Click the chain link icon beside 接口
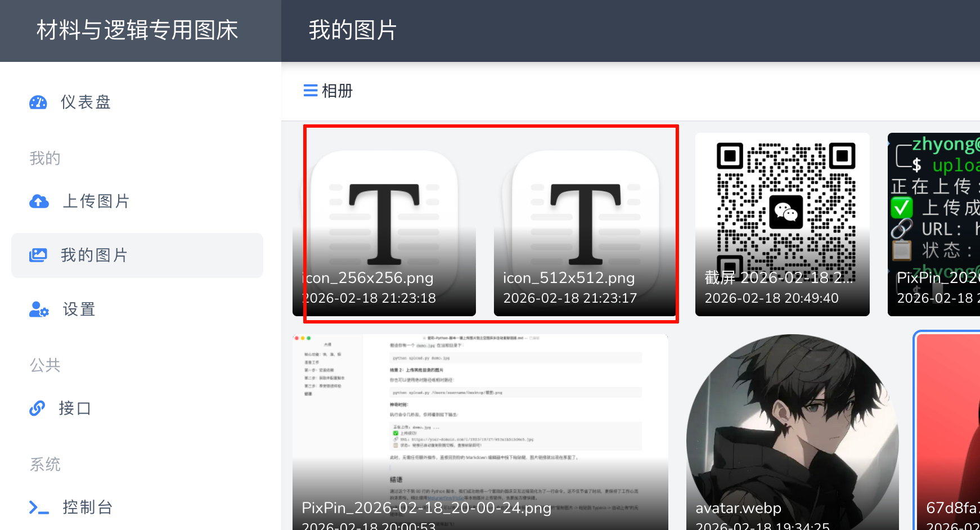980x530 pixels. click(37, 408)
